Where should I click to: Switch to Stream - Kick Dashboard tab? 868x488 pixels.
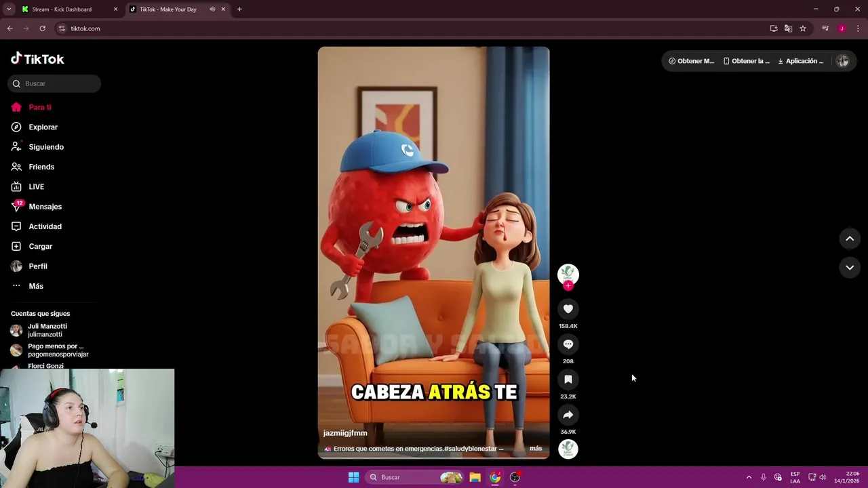pos(61,9)
